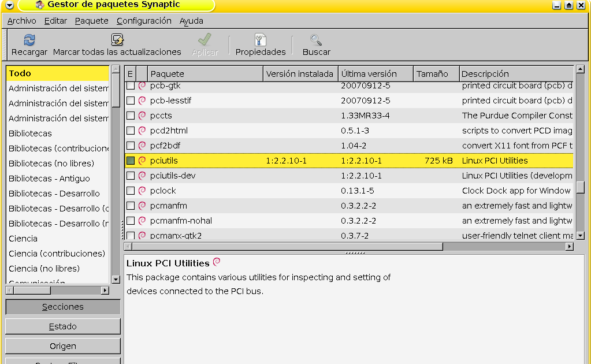Toggle installed checkbox for pciutils
This screenshot has height=364, width=591.
(131, 161)
